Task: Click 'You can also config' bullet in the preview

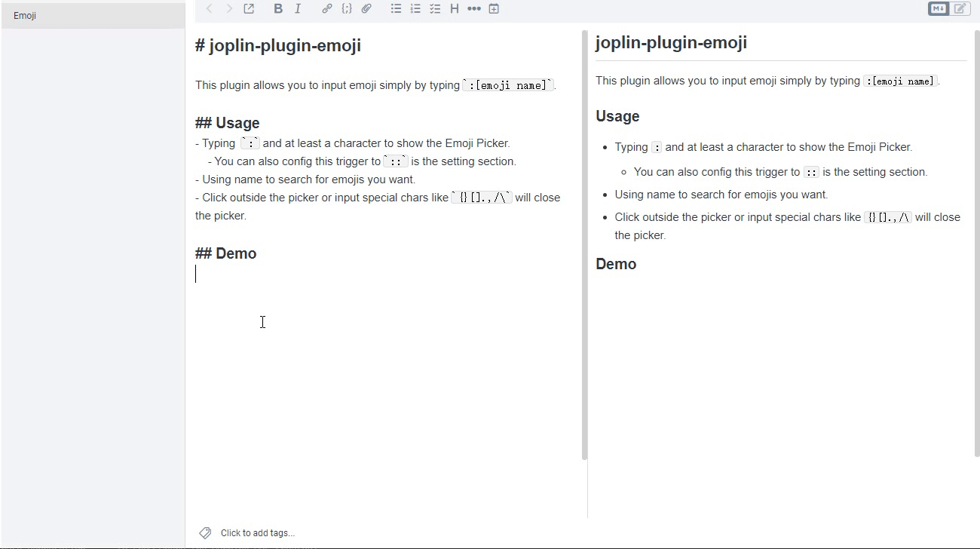Action: pos(781,172)
